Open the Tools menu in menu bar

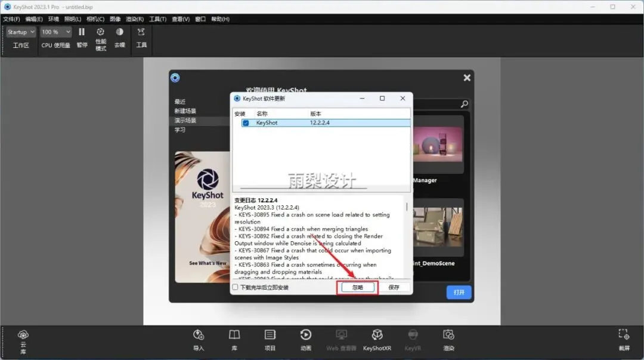[x=157, y=19]
